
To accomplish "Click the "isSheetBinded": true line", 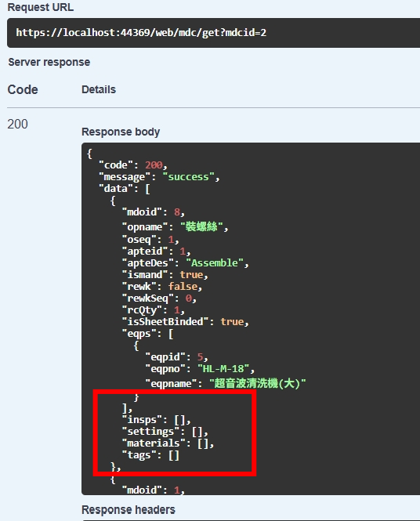I will [x=186, y=322].
